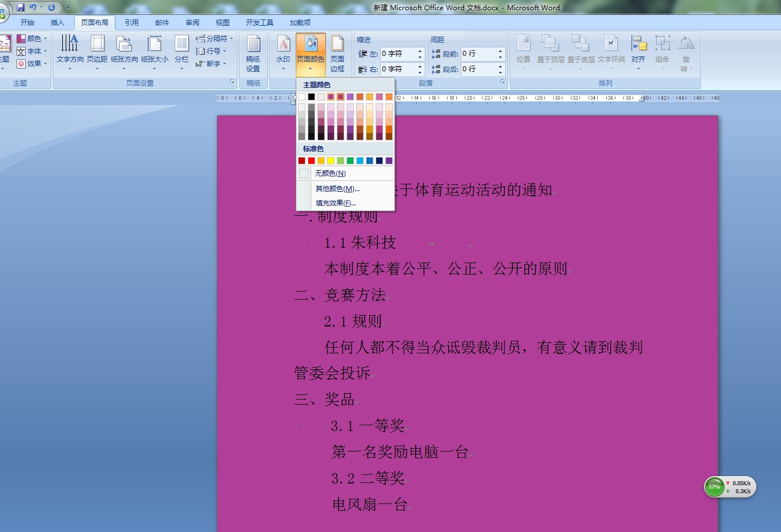
Task: Open the 字体 theme fonts dropdown
Action: coord(32,51)
